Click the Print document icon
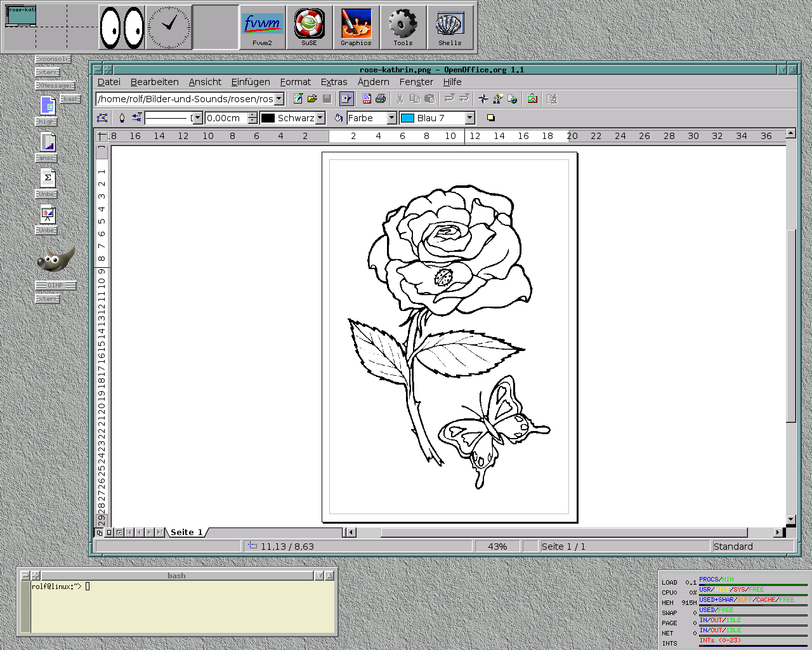 point(381,98)
